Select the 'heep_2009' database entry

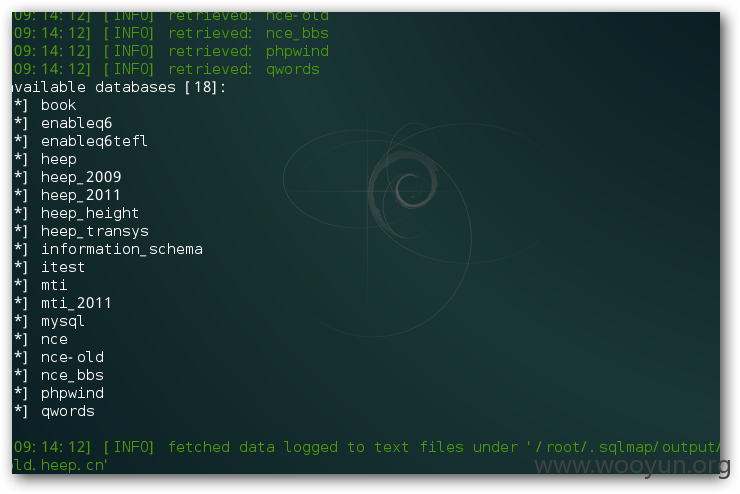(x=81, y=177)
